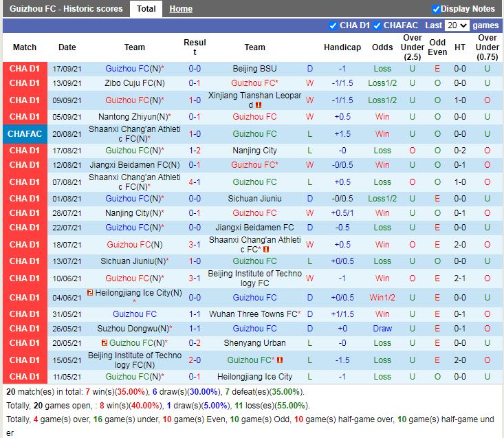Toggle the CHAFAC competition filter checkbox

[377, 25]
